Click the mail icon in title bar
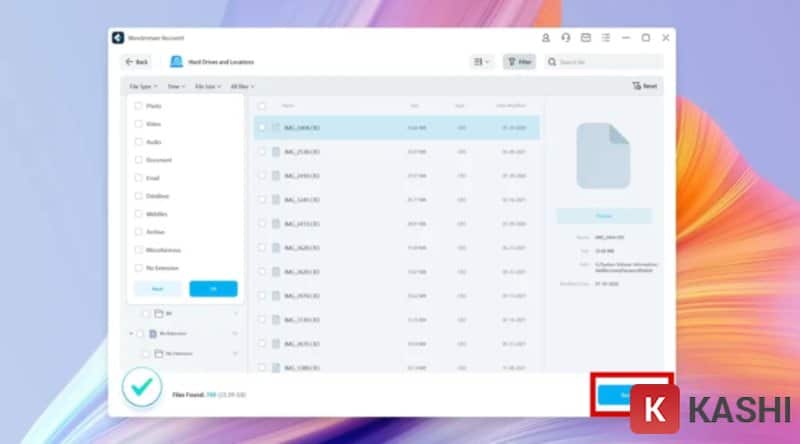The image size is (800, 444). pyautogui.click(x=586, y=38)
